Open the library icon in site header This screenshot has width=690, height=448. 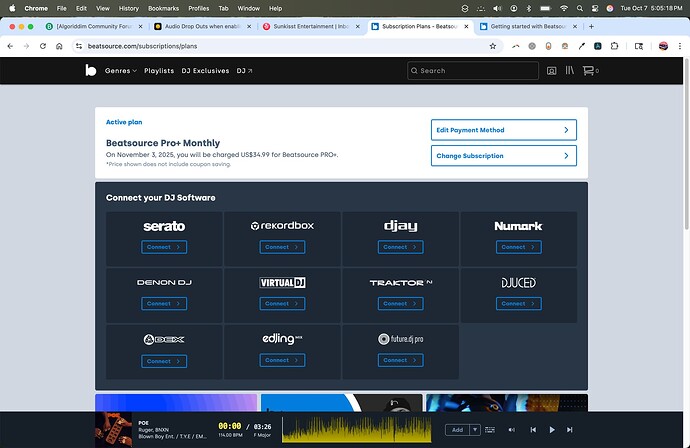coord(570,70)
